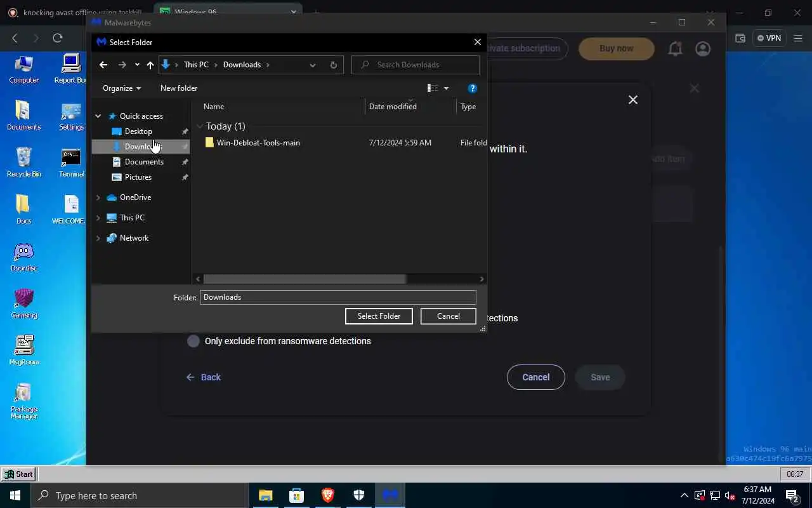
Task: Cancel the Select Folder dialog
Action: pos(449,316)
